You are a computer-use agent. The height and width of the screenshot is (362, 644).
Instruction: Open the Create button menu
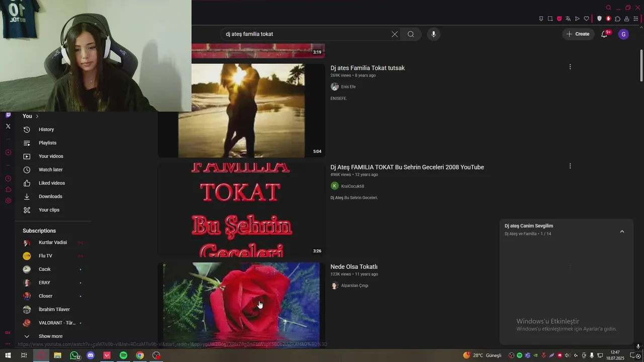click(x=578, y=34)
